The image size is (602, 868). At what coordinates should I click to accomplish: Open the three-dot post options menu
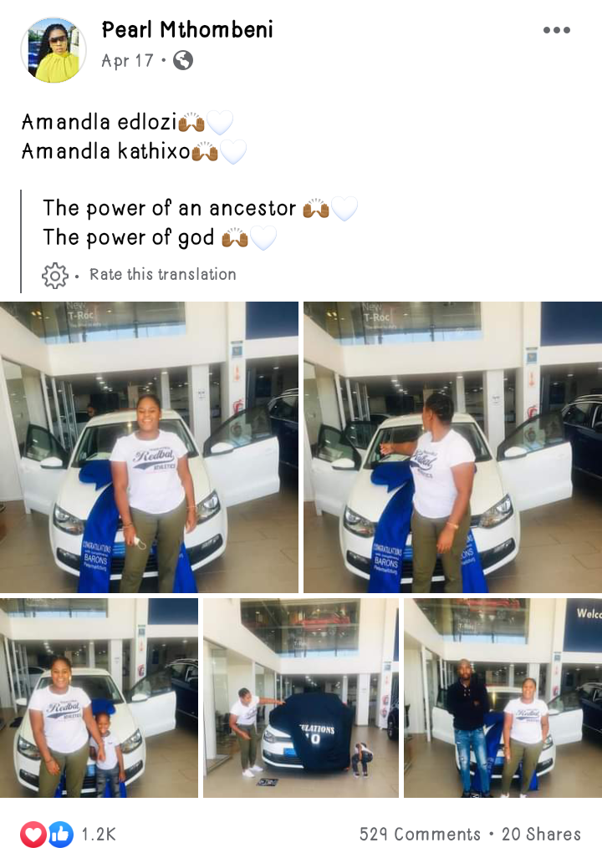click(x=557, y=30)
